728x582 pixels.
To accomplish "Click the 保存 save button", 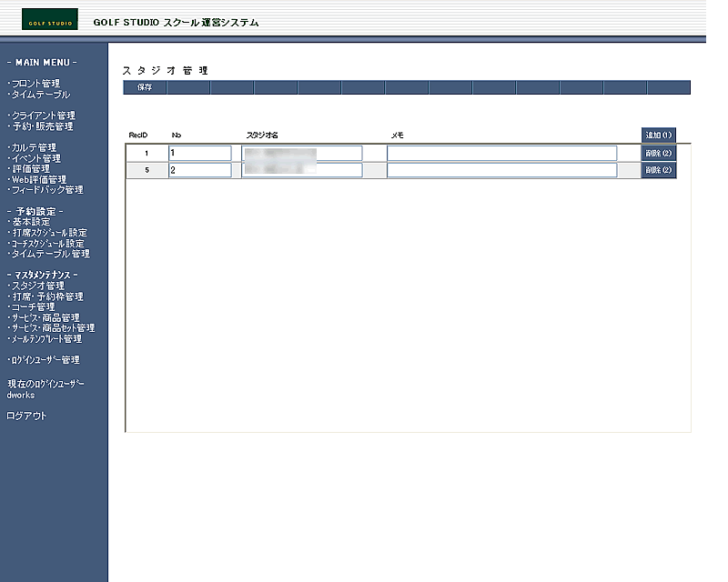I will tap(145, 87).
